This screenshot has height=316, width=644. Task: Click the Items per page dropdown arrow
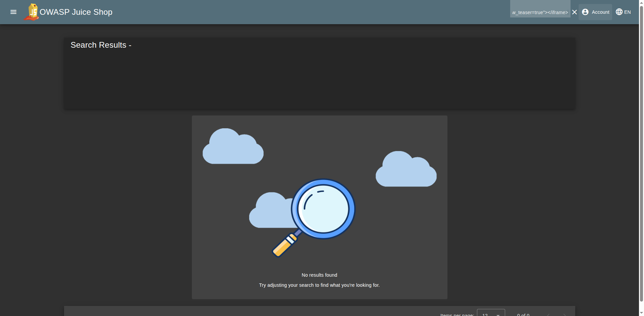[x=498, y=314]
